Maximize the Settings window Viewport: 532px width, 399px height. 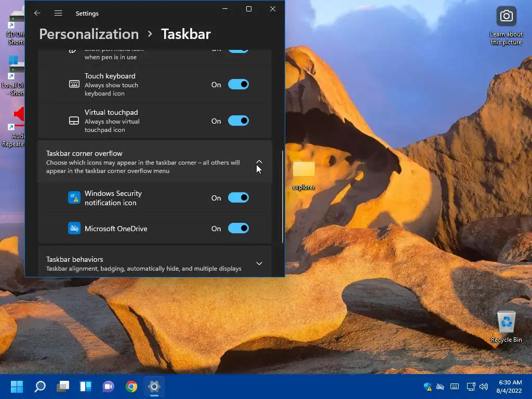coord(249,9)
